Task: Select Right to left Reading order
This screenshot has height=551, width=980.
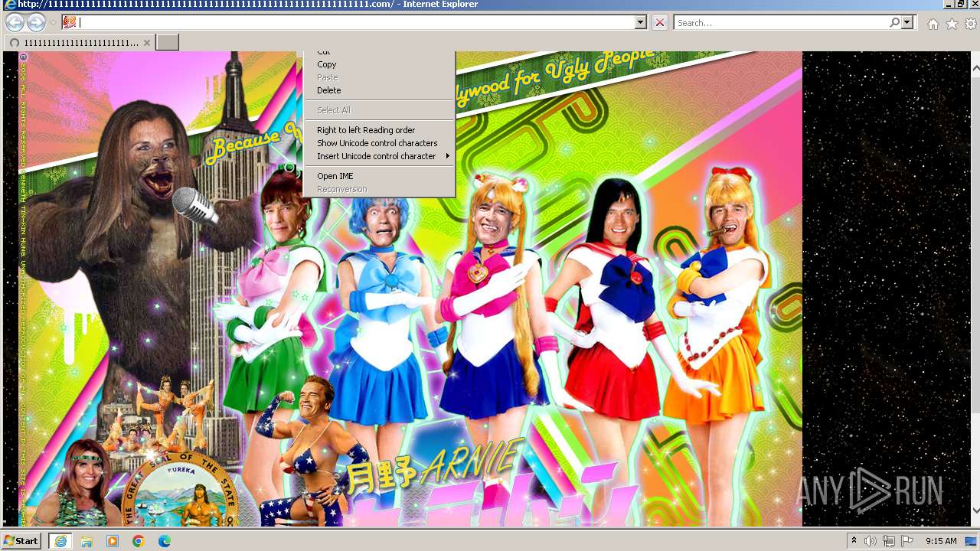Action: coord(380,130)
